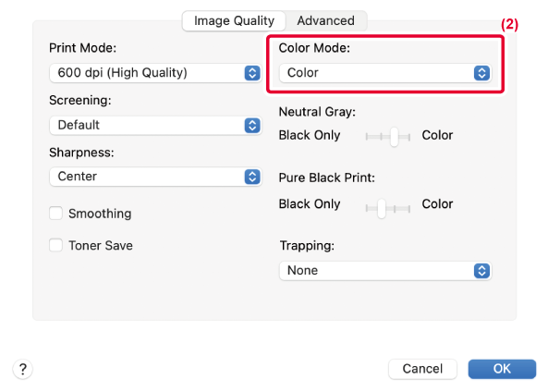Click the Smoothing label text
This screenshot has width=548, height=392.
pos(100,214)
